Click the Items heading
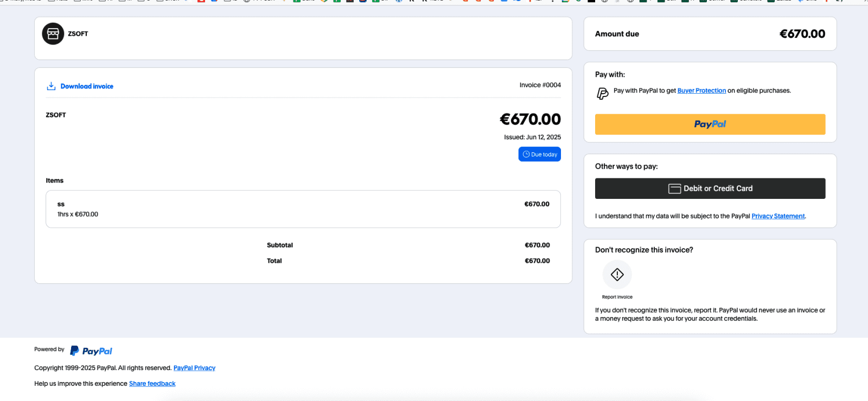868x401 pixels. click(x=55, y=180)
